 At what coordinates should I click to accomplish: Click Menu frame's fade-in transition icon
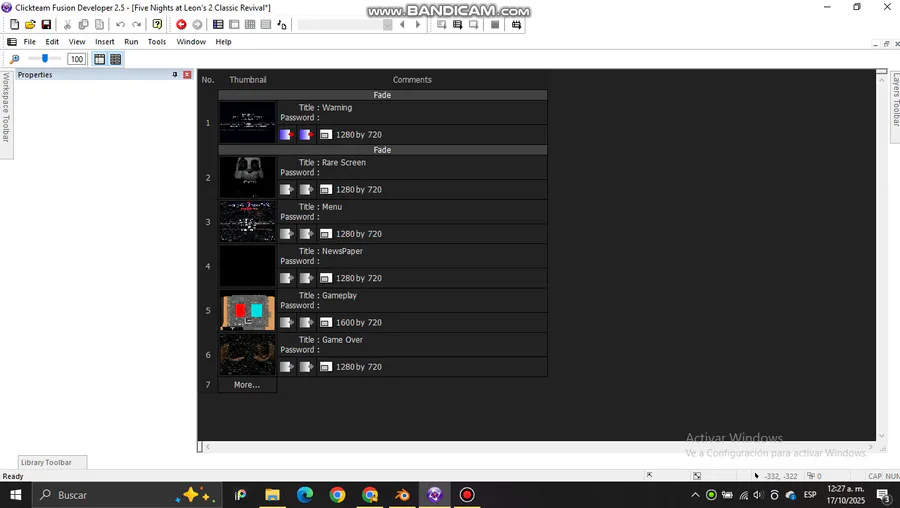[x=286, y=234]
